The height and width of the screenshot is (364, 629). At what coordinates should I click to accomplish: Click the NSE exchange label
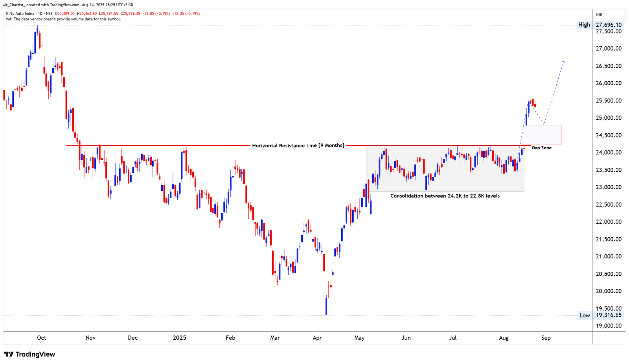pos(49,13)
